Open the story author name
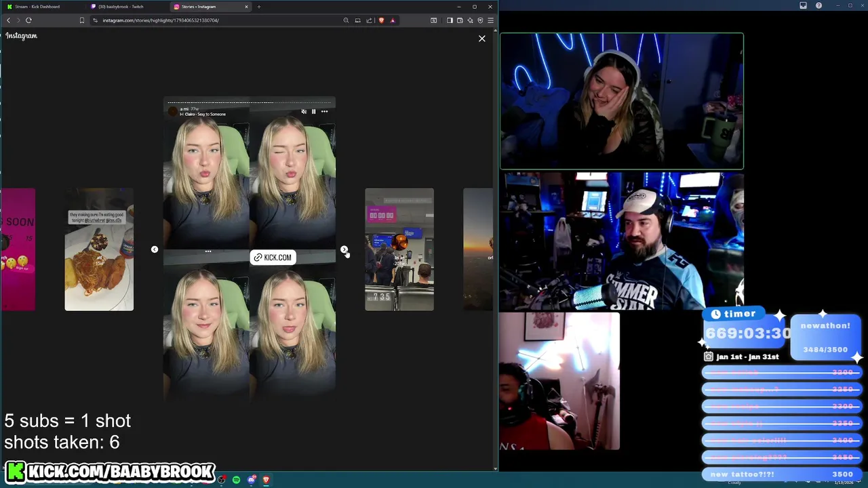Viewport: 868px width, 488px height. (184, 109)
